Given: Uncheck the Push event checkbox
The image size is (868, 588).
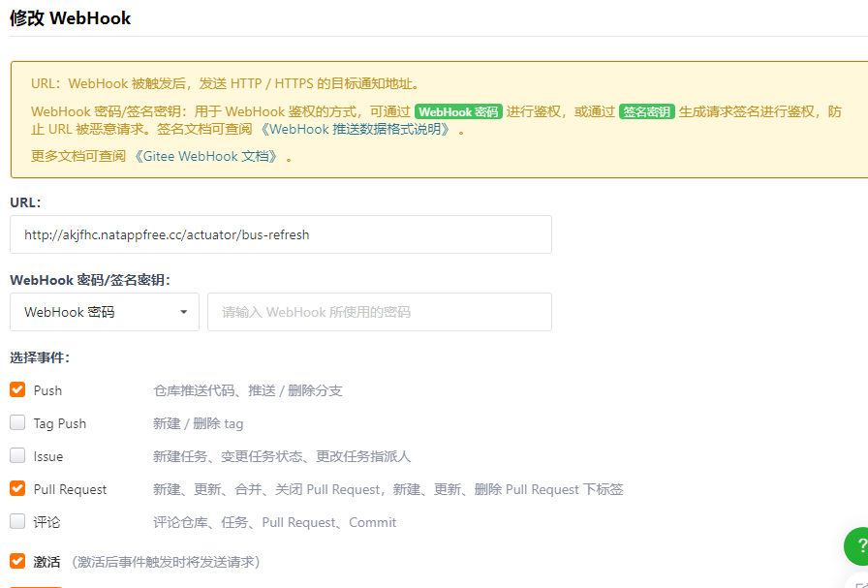Looking at the screenshot, I should [x=17, y=389].
